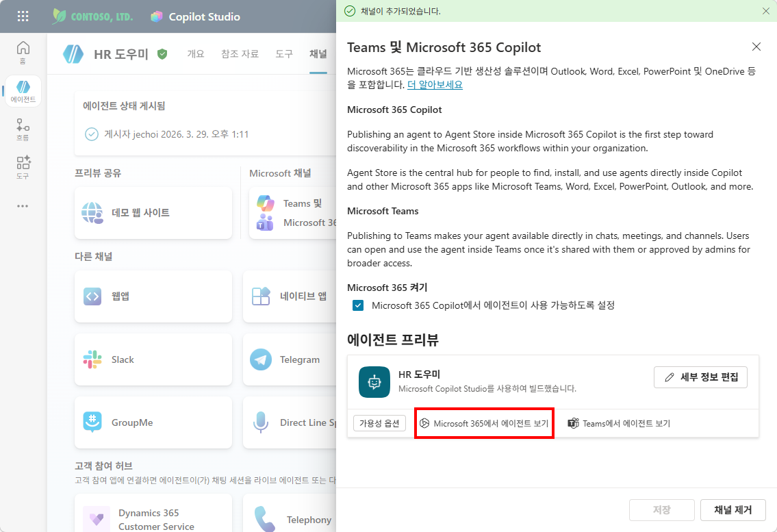The width and height of the screenshot is (777, 532).
Task: Click the 고객 참여 허브 section heading
Action: click(x=103, y=466)
